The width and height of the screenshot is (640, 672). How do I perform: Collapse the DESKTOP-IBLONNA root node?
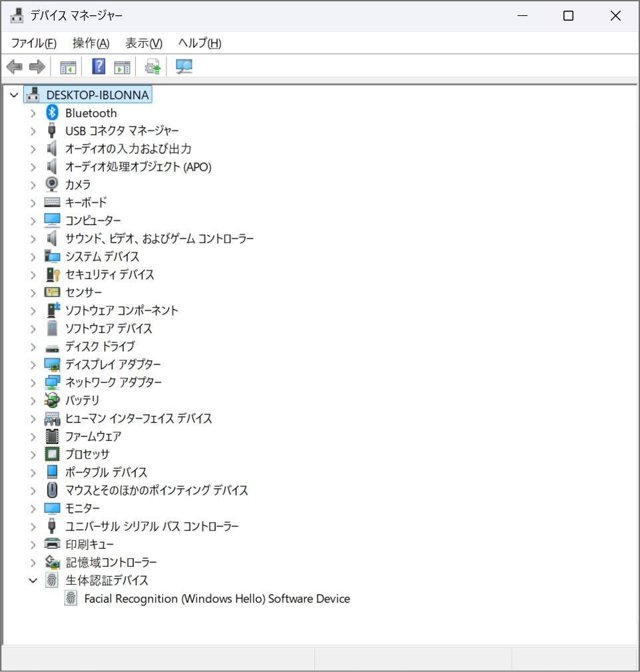click(14, 95)
